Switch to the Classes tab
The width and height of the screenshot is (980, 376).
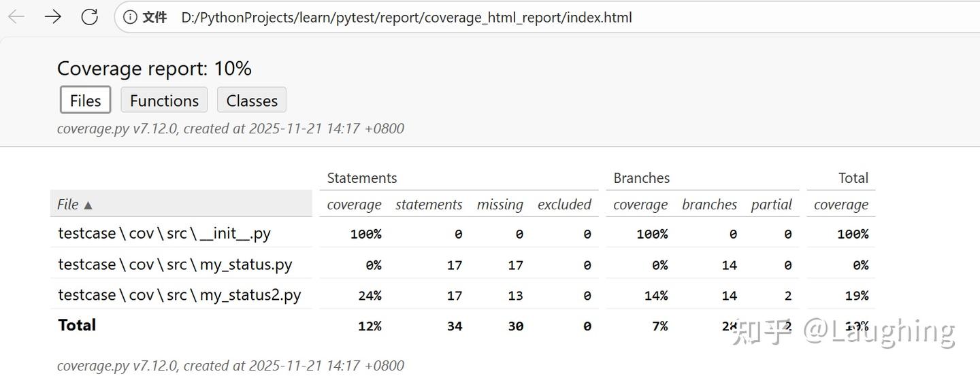click(252, 101)
